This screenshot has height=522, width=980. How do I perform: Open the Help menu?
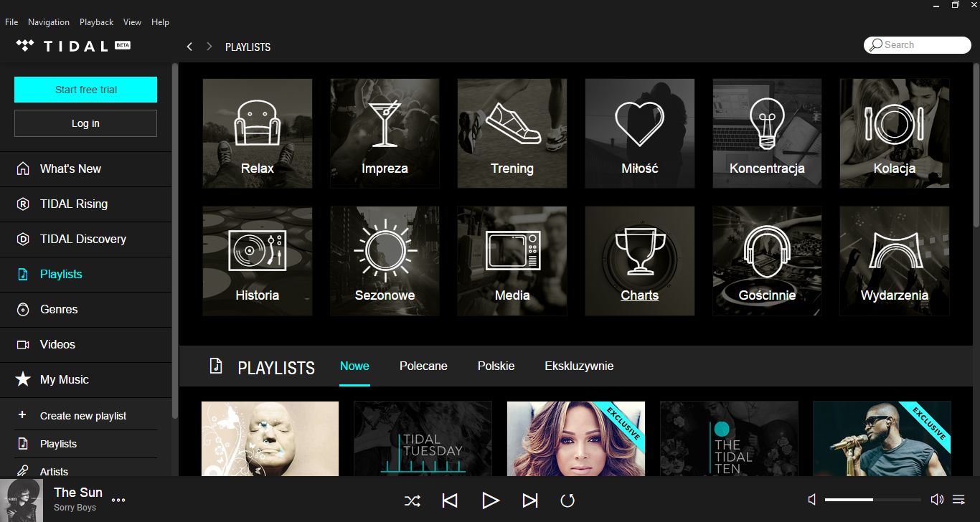[160, 22]
